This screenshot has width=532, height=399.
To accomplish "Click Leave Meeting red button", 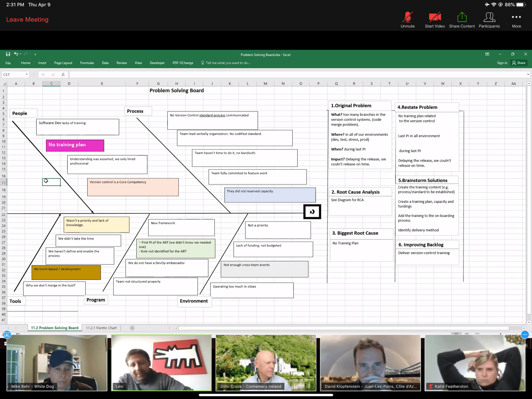I will tap(27, 19).
